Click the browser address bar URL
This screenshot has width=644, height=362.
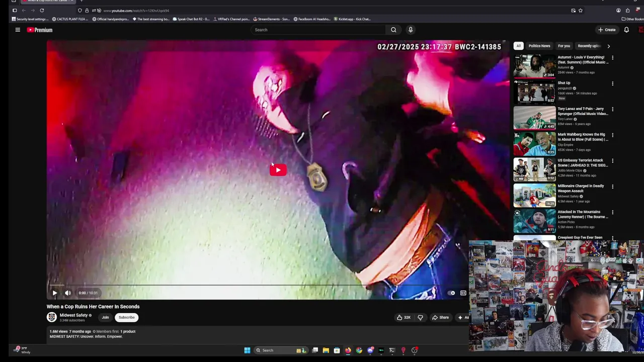[x=136, y=11]
